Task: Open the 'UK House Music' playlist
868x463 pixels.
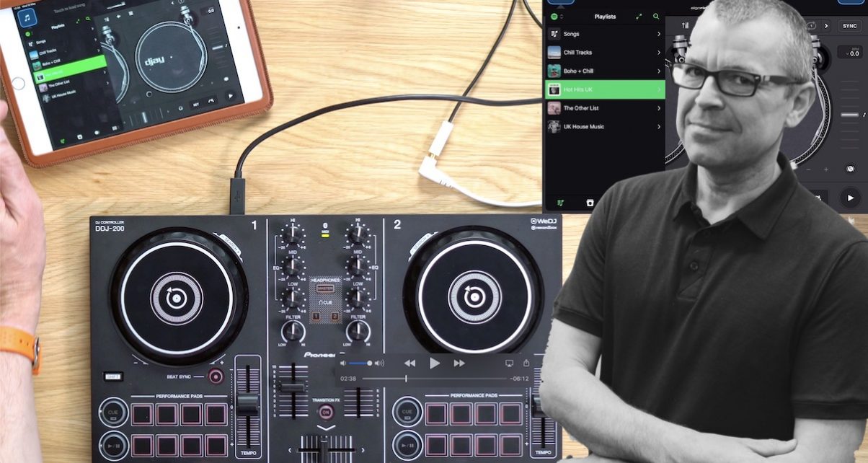Action: point(604,126)
